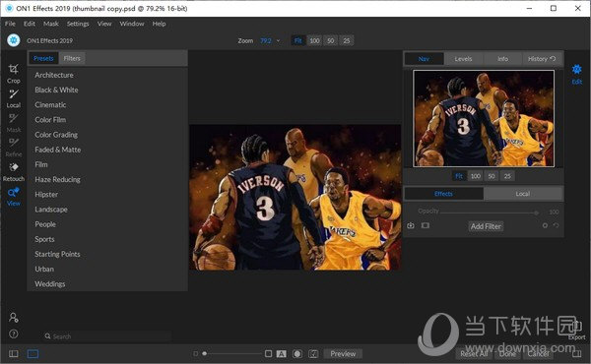The width and height of the screenshot is (591, 364).
Task: Toggle soft proofing A icon
Action: click(x=281, y=354)
